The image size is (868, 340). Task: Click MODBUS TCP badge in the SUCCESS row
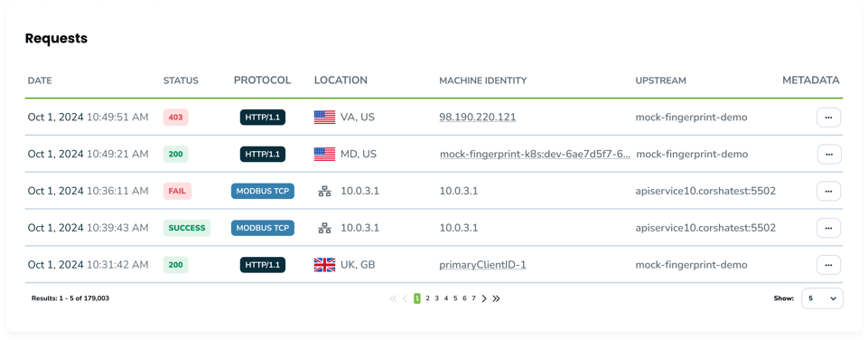pyautogui.click(x=263, y=228)
